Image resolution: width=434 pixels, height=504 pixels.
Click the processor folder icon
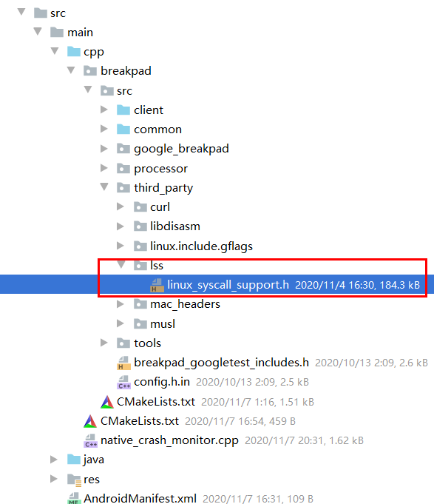[123, 168]
